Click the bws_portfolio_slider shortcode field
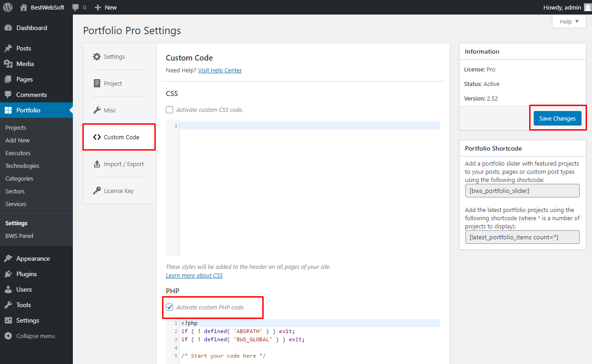 (x=522, y=191)
